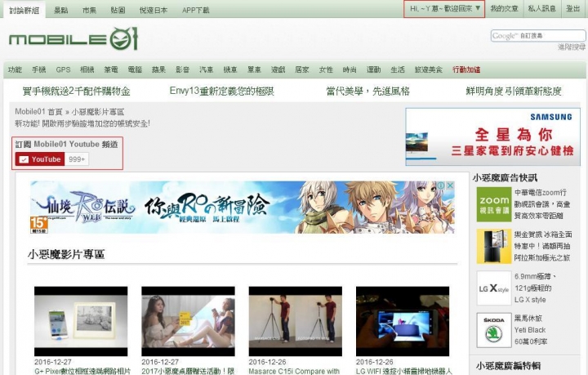
Task: Open the 功能 category
Action: click(15, 69)
